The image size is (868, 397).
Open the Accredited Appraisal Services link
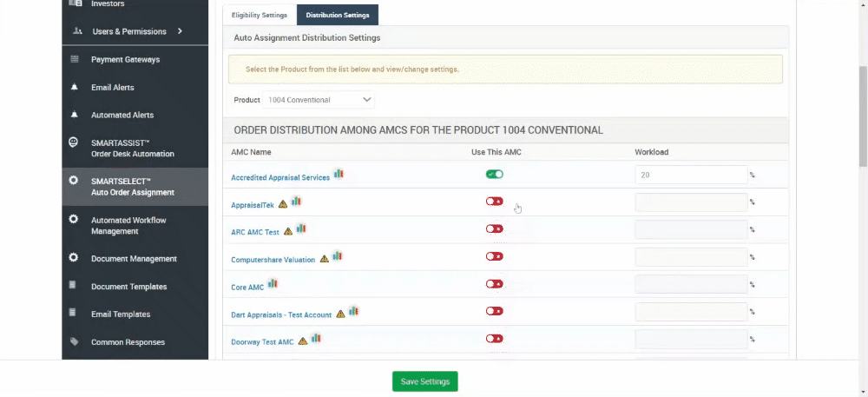pyautogui.click(x=280, y=178)
